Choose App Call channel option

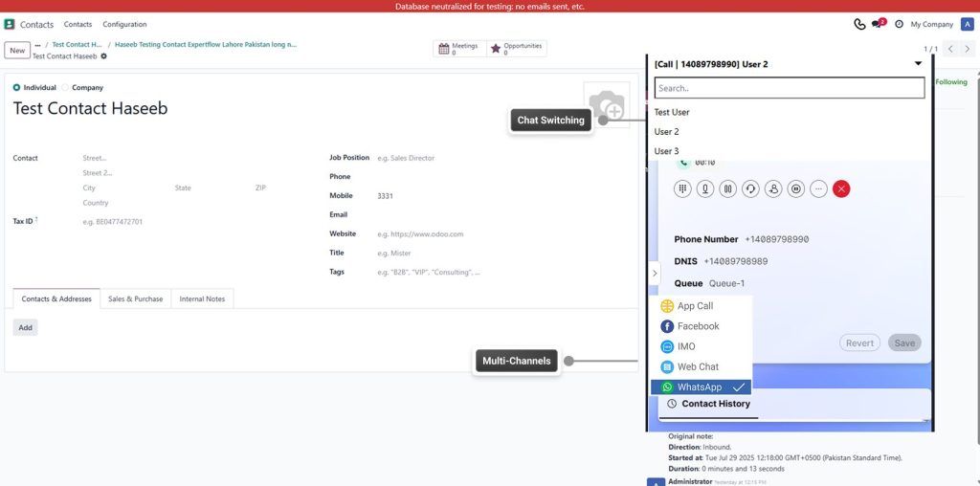coord(702,306)
